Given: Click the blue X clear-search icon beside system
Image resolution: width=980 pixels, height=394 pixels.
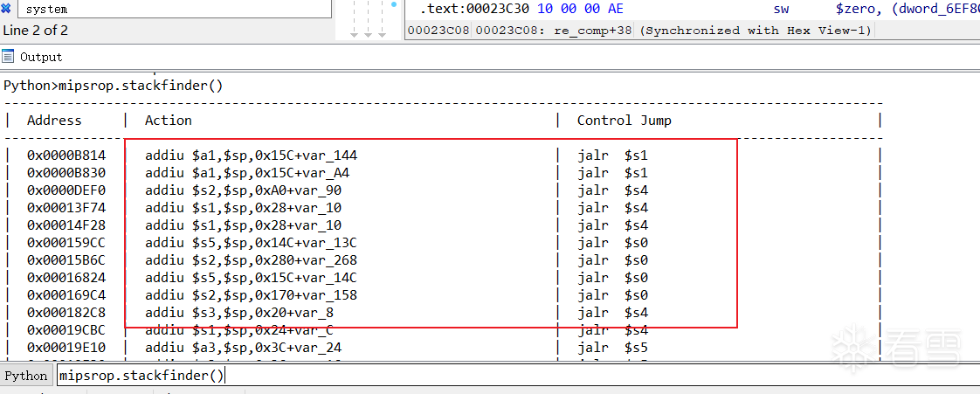Looking at the screenshot, I should point(5,9).
